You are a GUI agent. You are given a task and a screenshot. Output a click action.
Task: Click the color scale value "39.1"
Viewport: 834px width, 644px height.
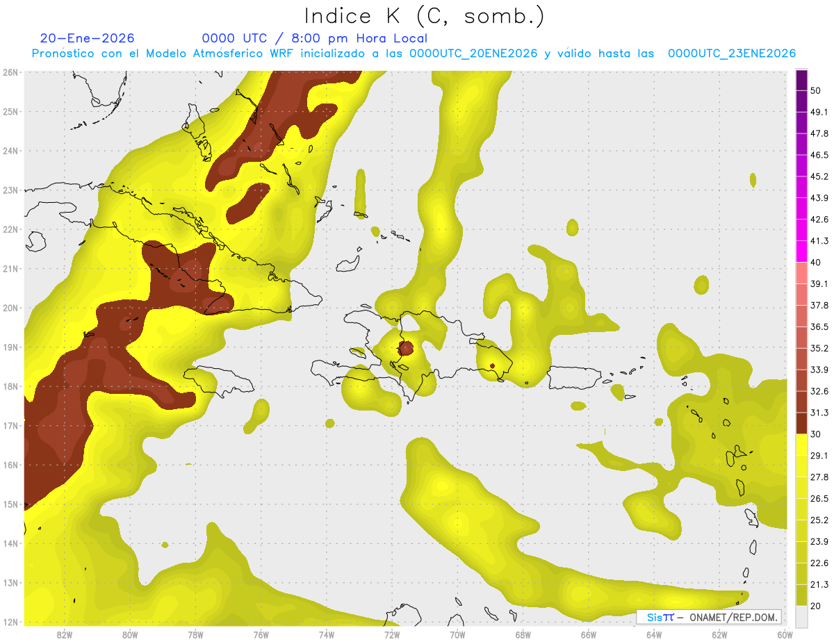click(x=819, y=284)
